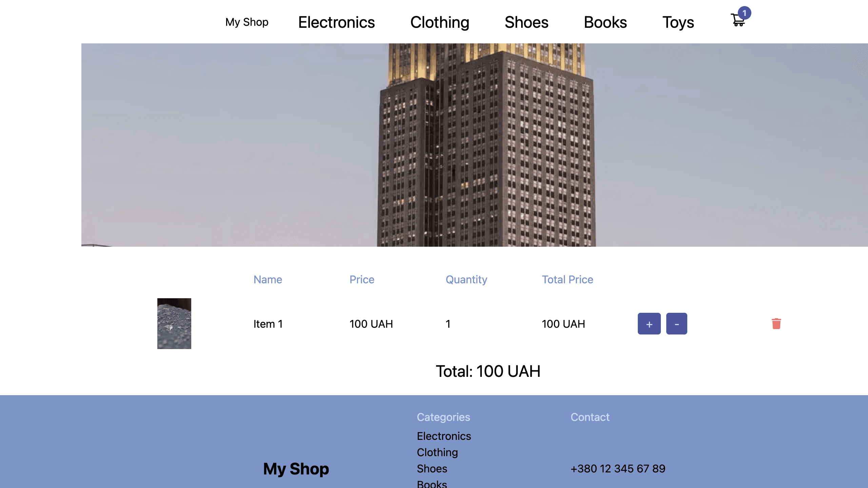This screenshot has height=488, width=868.
Task: Open Books in top navigation
Action: point(605,22)
